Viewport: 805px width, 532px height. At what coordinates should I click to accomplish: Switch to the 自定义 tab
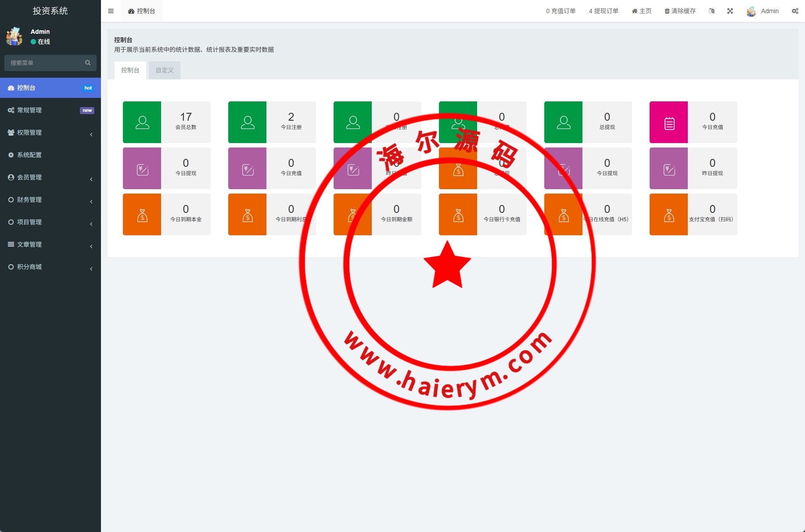(165, 70)
